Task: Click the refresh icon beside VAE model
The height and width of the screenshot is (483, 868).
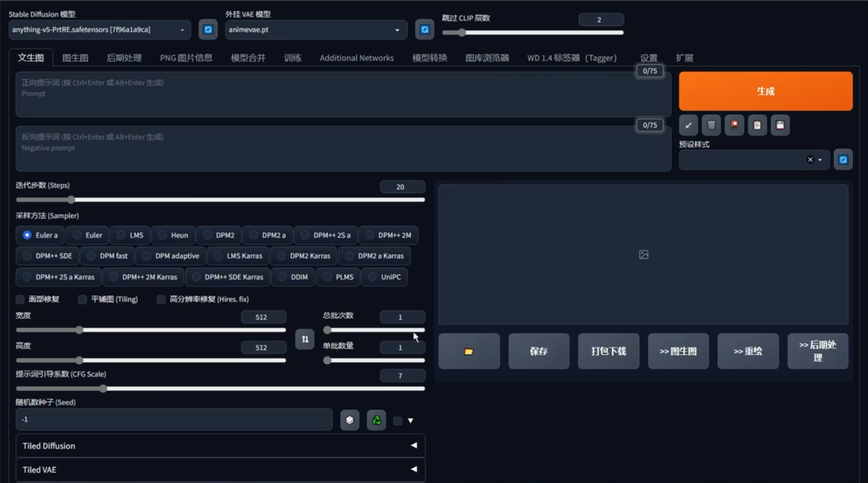Action: [x=425, y=29]
